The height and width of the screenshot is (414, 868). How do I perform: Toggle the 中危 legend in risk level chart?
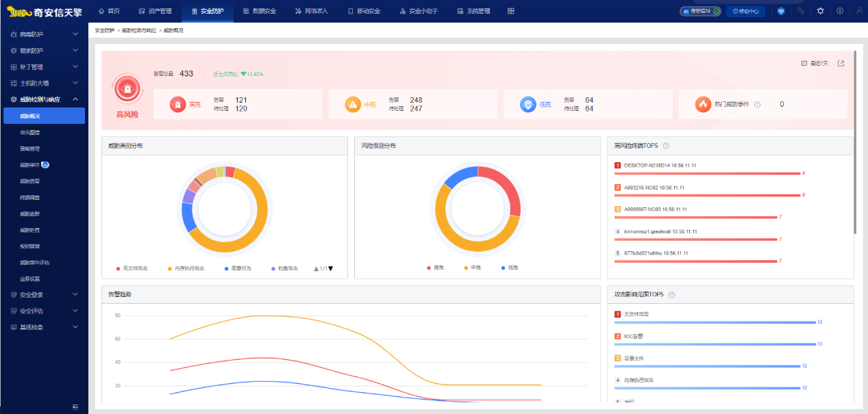point(472,268)
